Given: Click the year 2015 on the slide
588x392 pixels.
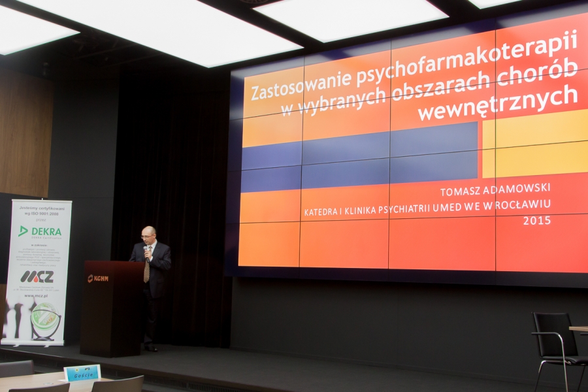Looking at the screenshot, I should tap(536, 221).
